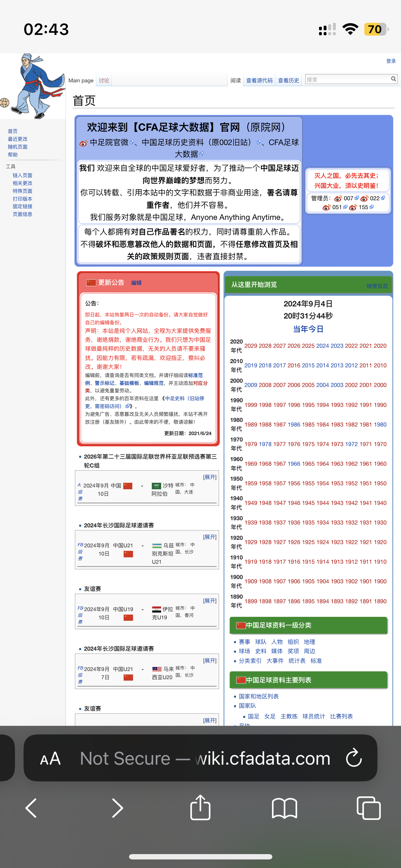Open the 查看源代码 tab
Screen dimensions: 401x868
(x=259, y=81)
